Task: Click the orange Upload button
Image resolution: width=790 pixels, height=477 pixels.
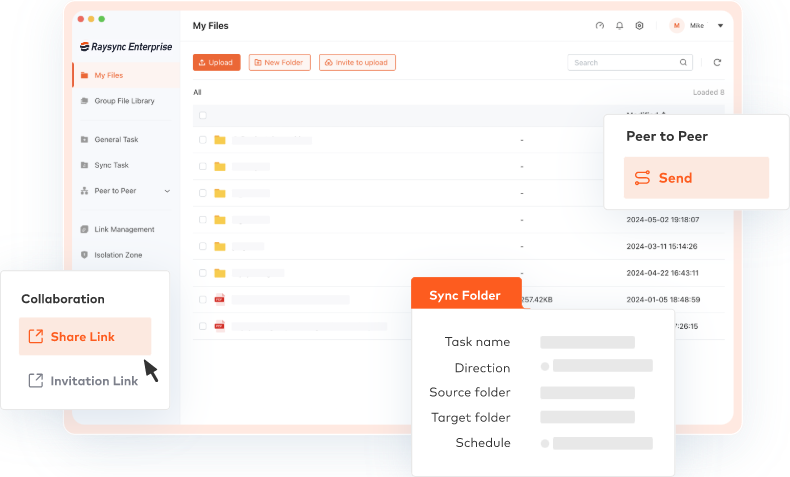Action: tap(216, 62)
